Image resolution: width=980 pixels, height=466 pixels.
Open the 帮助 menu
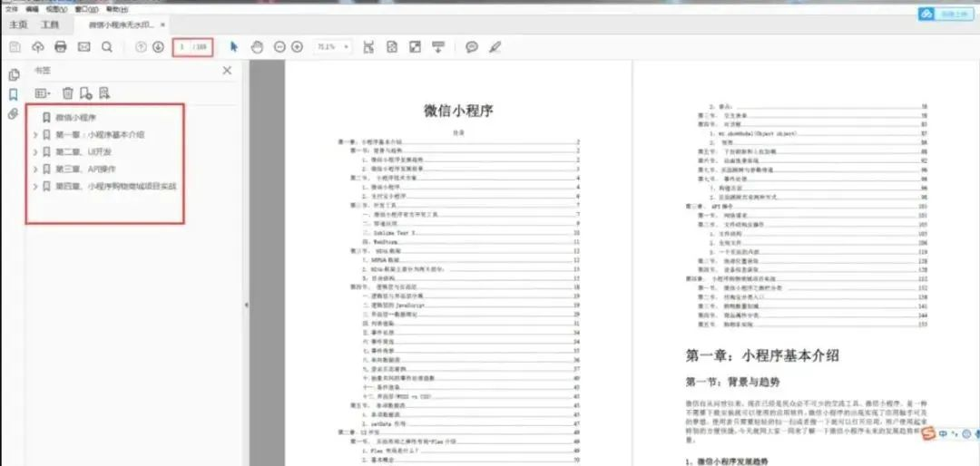click(116, 9)
